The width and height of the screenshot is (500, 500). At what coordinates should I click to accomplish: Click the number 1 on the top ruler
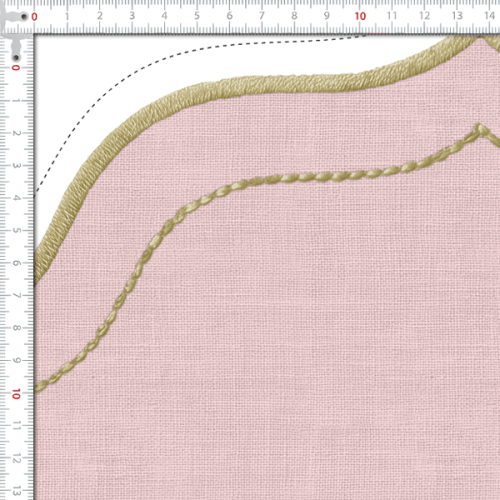click(x=67, y=16)
